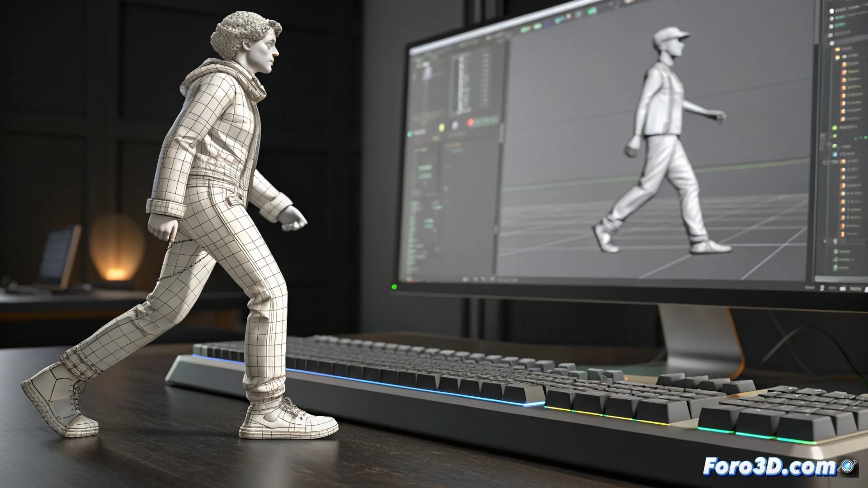Viewport: 868px width, 488px height.
Task: Expand the first orange folder in outliner
Action: click(837, 49)
